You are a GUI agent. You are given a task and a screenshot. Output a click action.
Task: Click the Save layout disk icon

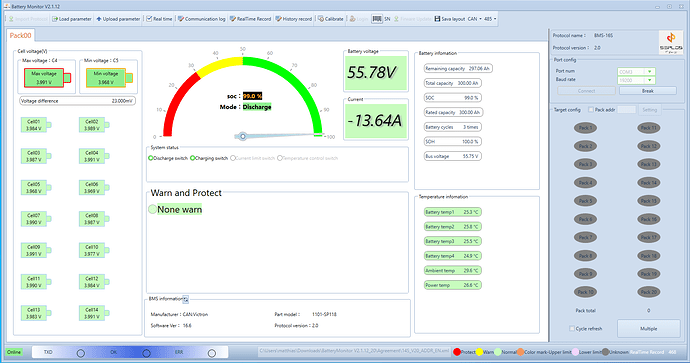437,19
